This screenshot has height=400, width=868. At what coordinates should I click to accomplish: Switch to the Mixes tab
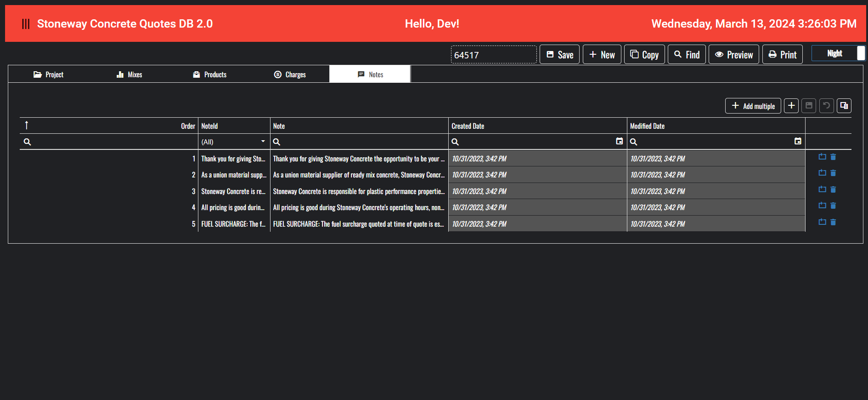pos(129,74)
